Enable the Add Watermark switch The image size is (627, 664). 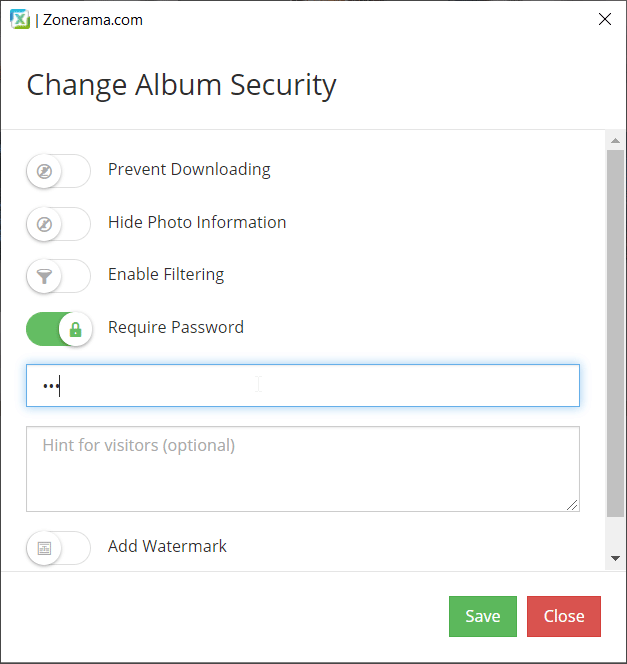(x=58, y=548)
